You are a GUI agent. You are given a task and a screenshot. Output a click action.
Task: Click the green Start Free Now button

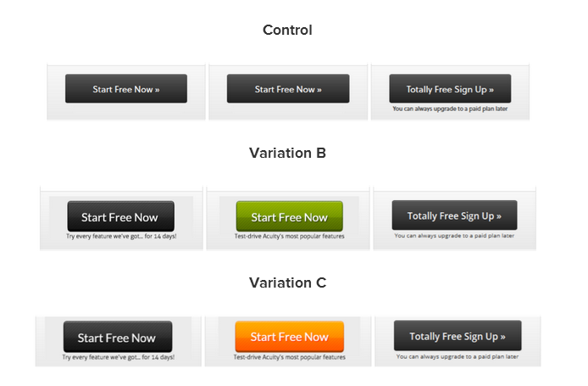(290, 216)
